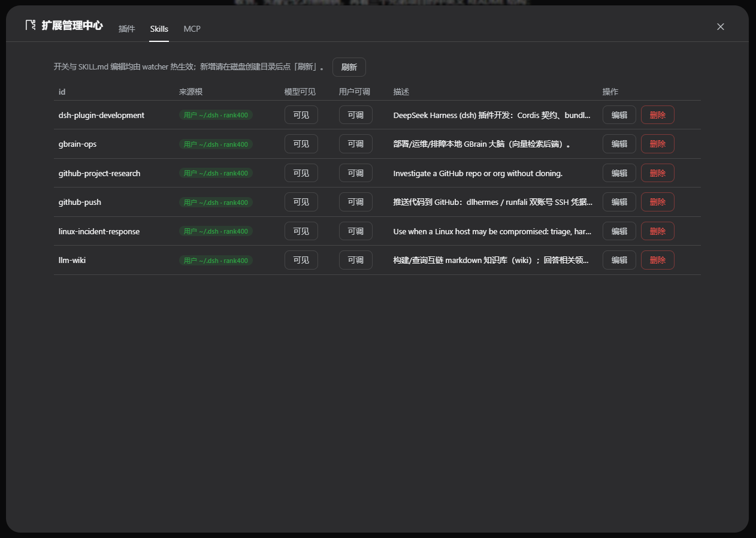Click the source badge for llm-wiki
This screenshot has height=538, width=756.
[x=216, y=261]
